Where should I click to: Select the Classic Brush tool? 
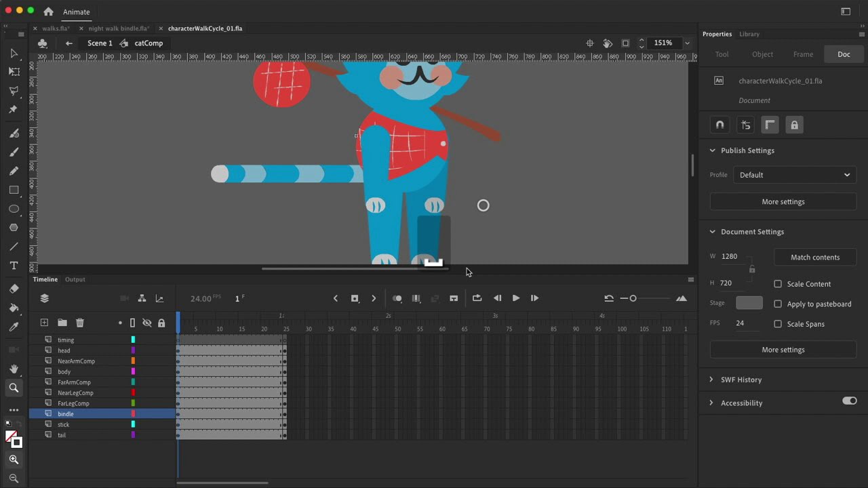click(14, 152)
